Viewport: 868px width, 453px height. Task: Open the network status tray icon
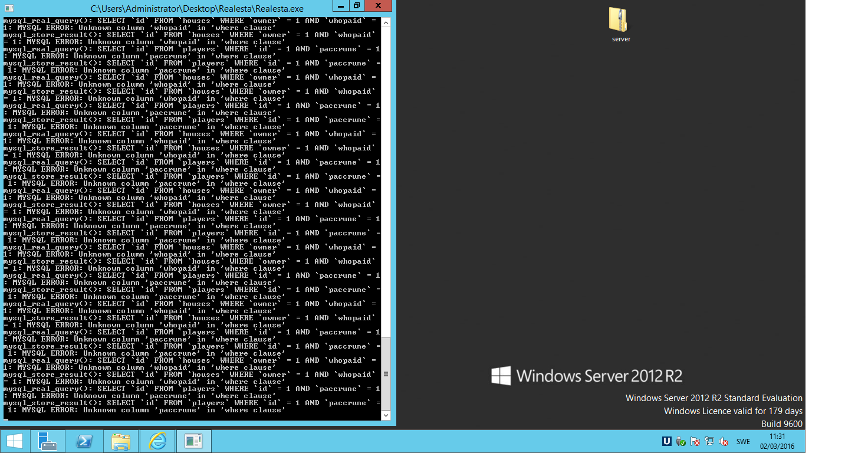[x=709, y=441]
